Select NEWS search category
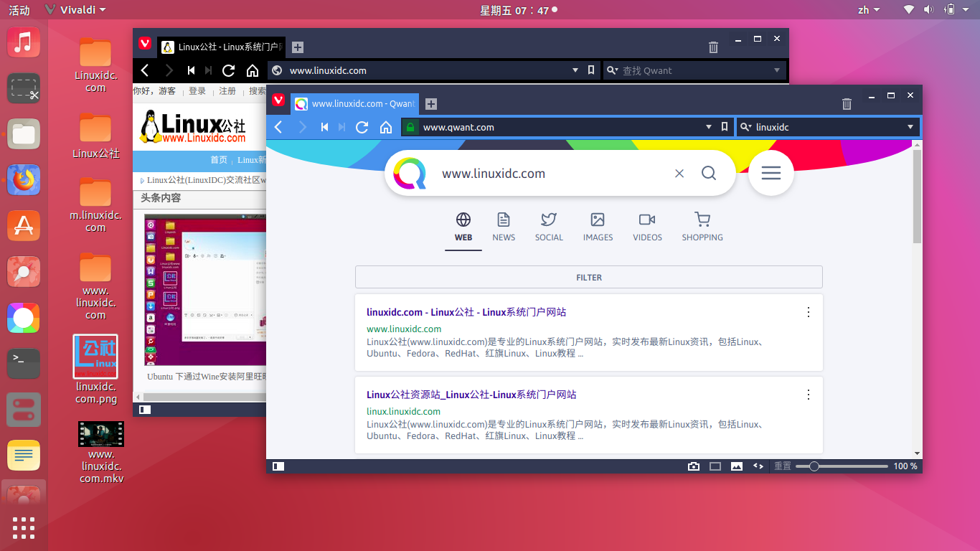This screenshot has width=980, height=551. 504,227
